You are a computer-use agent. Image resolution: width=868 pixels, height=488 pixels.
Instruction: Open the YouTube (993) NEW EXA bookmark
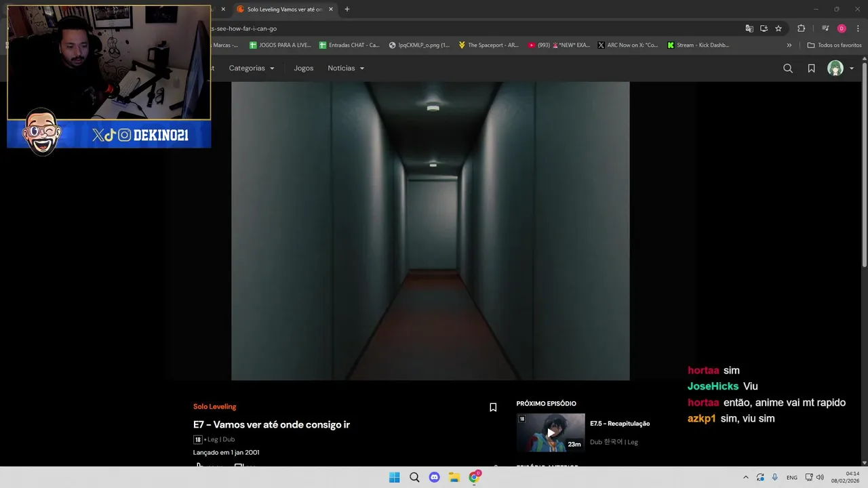558,45
